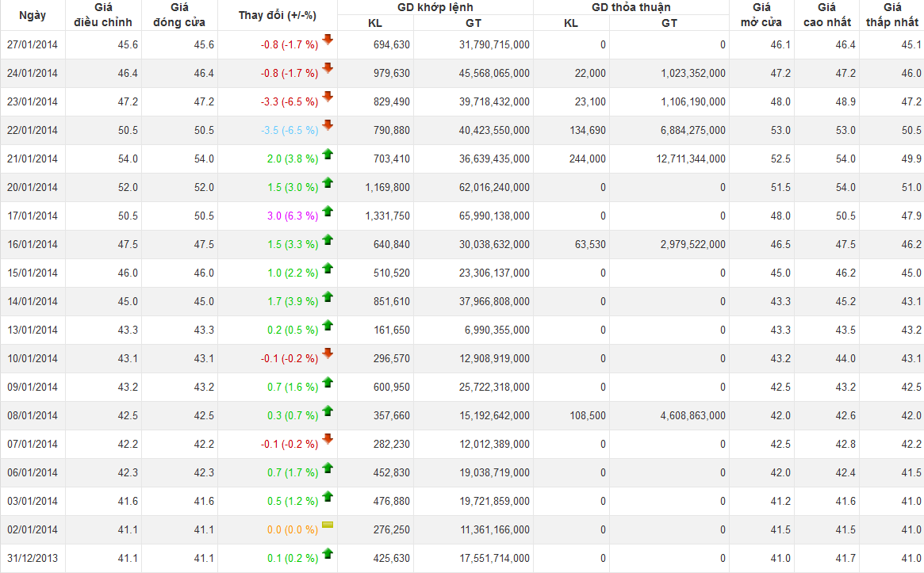The image size is (924, 573).
Task: Click the red down arrow for 10/01/2014
Action: point(328,354)
